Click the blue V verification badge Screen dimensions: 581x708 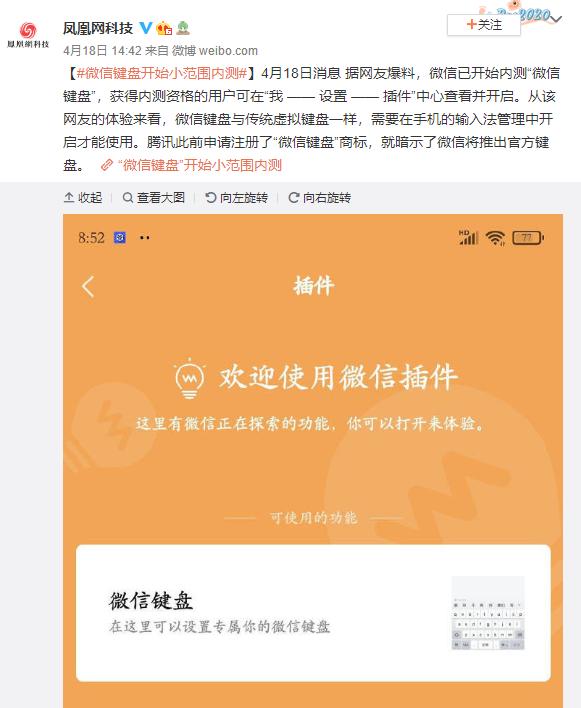point(145,28)
